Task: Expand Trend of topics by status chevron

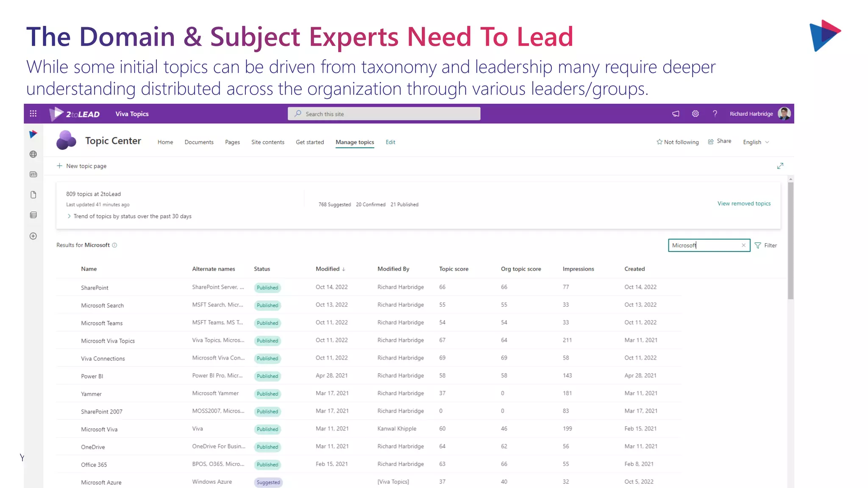Action: pos(69,216)
